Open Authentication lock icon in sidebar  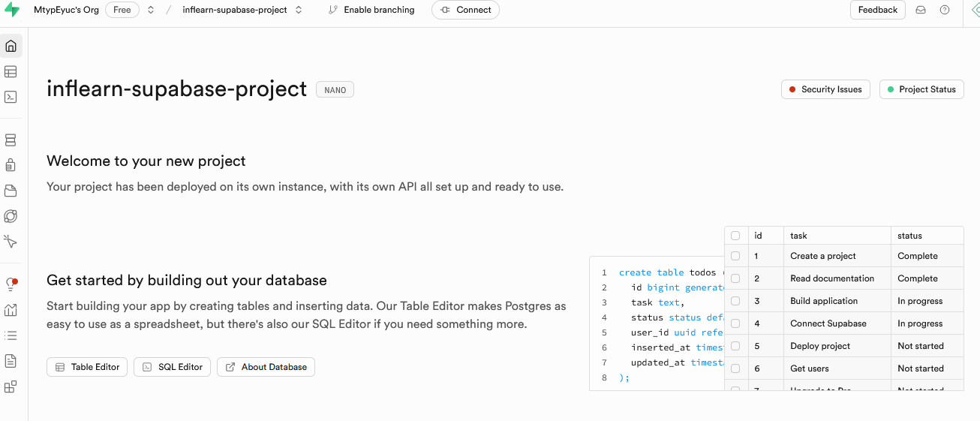pos(11,165)
